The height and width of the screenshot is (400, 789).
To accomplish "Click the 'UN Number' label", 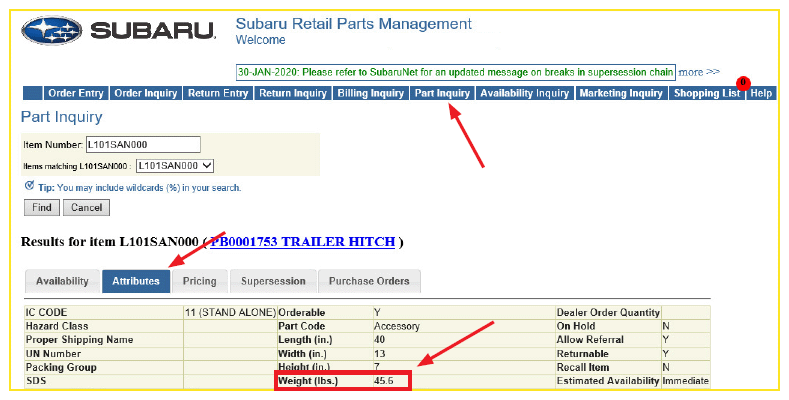I will (53, 354).
